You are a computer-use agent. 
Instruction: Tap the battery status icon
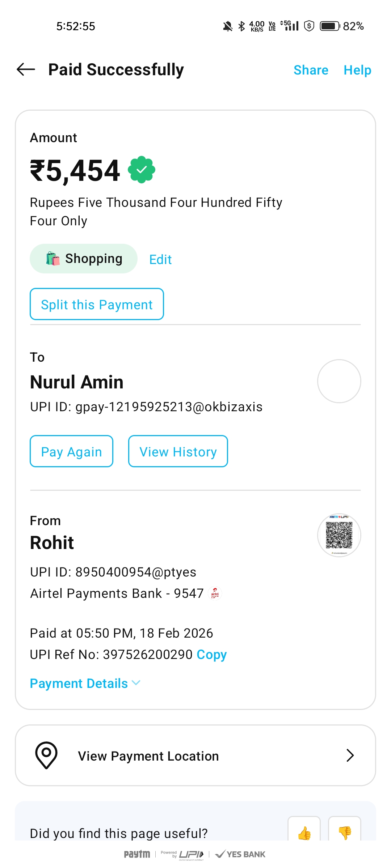pos(329,26)
